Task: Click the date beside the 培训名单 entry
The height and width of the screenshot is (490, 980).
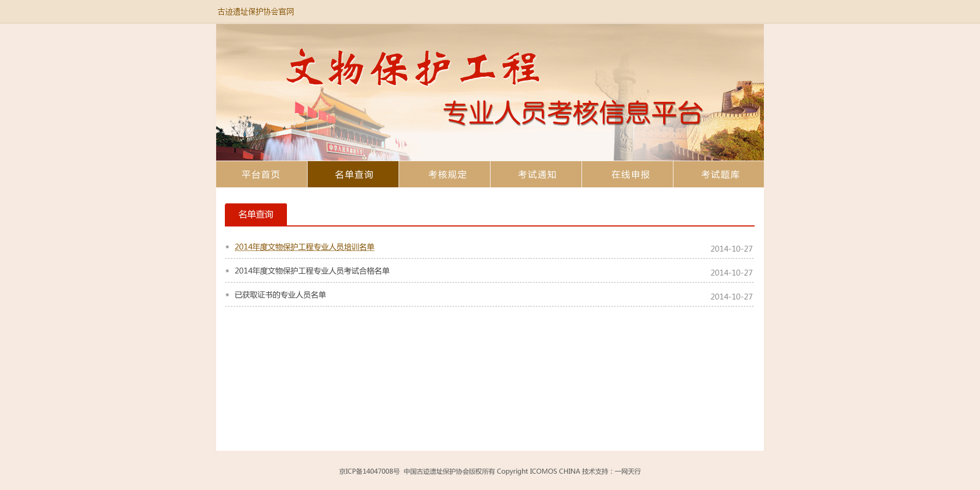Action: click(731, 249)
